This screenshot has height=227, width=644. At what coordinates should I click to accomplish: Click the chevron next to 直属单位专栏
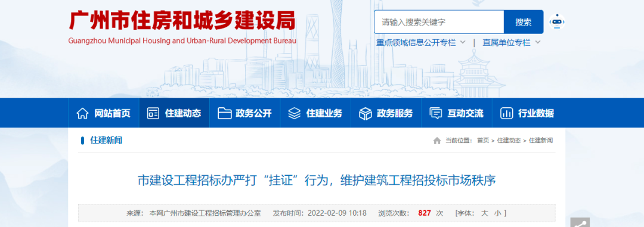[538, 42]
